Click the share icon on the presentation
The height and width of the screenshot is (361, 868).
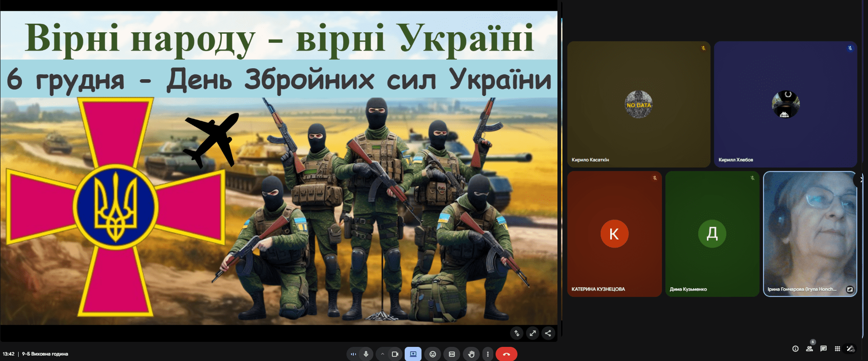(x=548, y=333)
